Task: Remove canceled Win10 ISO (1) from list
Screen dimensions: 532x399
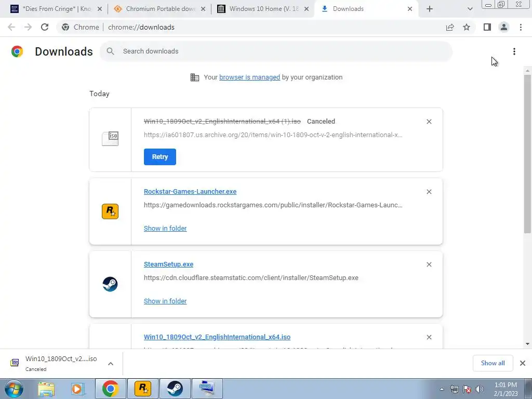Action: point(429,122)
